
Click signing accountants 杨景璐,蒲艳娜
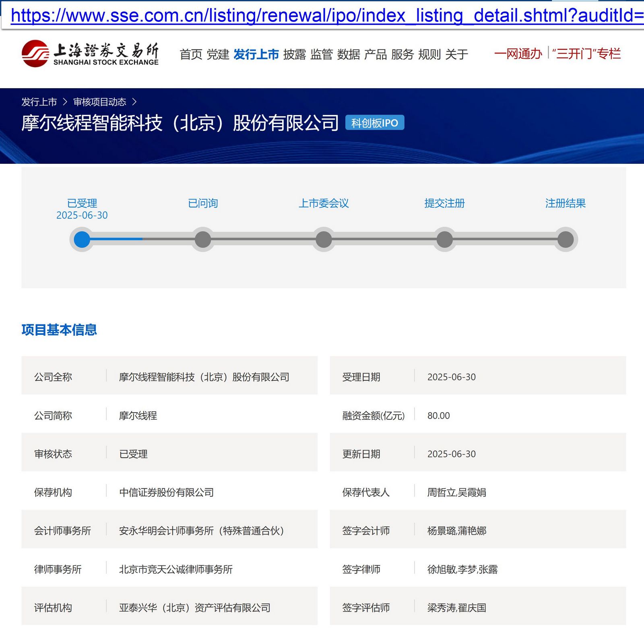[456, 531]
